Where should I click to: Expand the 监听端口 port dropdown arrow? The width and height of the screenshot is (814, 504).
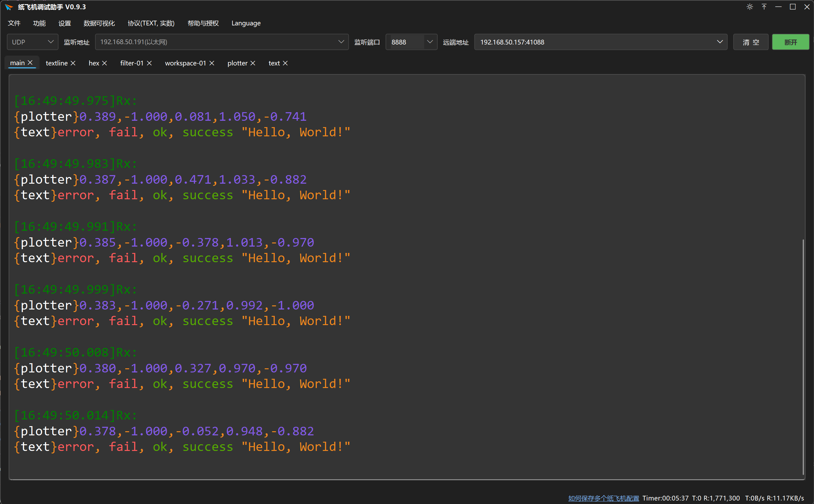click(430, 42)
